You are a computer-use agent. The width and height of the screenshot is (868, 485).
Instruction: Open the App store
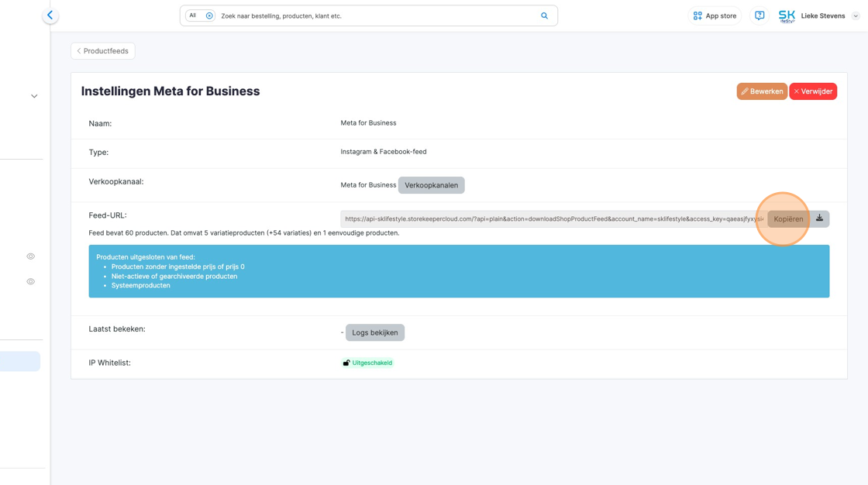[715, 16]
